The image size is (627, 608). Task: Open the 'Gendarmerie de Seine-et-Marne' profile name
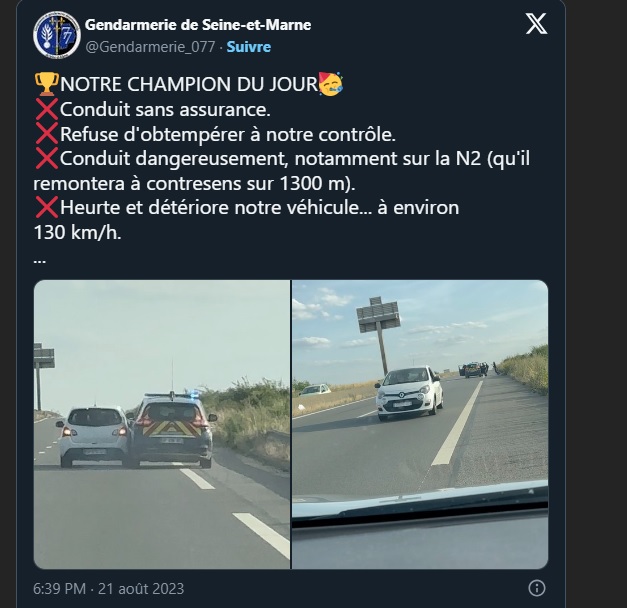pyautogui.click(x=198, y=25)
